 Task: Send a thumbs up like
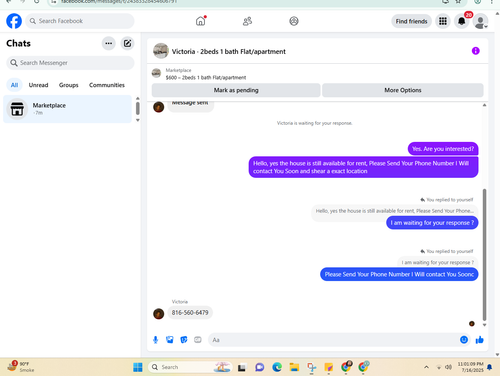tap(480, 340)
